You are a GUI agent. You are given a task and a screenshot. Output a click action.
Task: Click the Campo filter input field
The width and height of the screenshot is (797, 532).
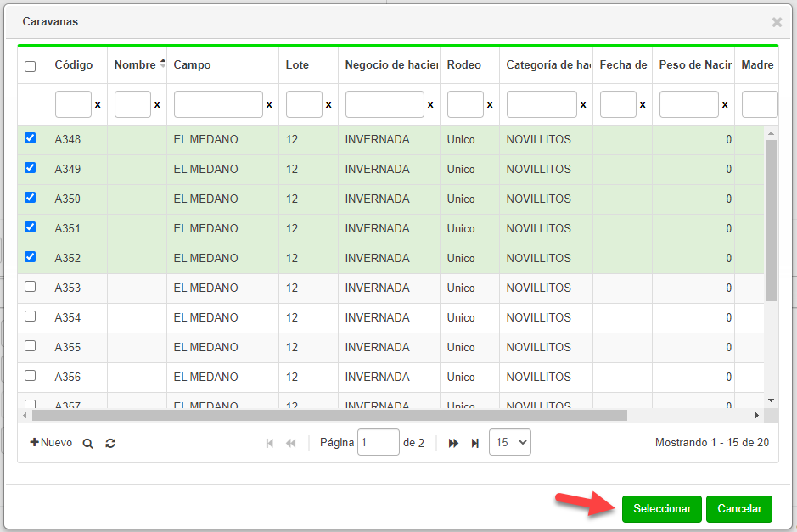218,104
